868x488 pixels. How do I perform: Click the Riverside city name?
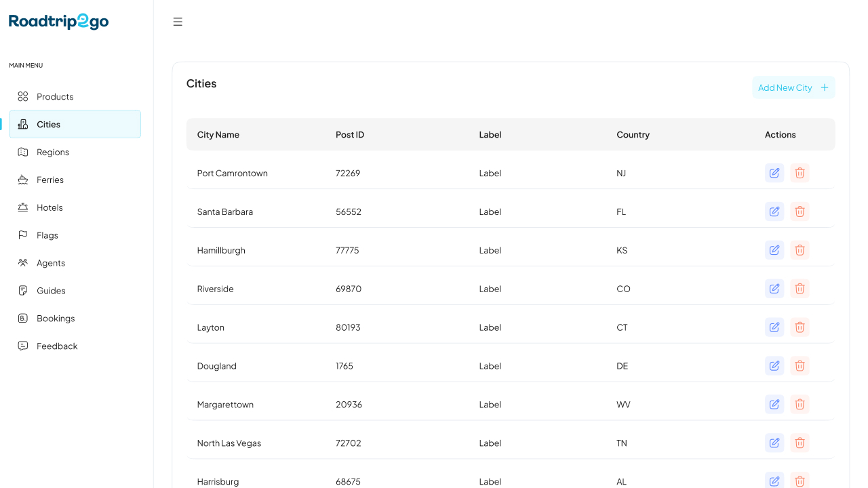click(216, 289)
